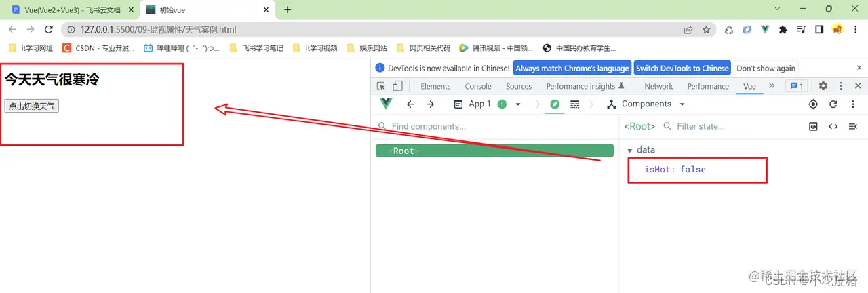The width and height of the screenshot is (868, 293).
Task: Switch to the Vue Timeline icon
Action: [575, 104]
